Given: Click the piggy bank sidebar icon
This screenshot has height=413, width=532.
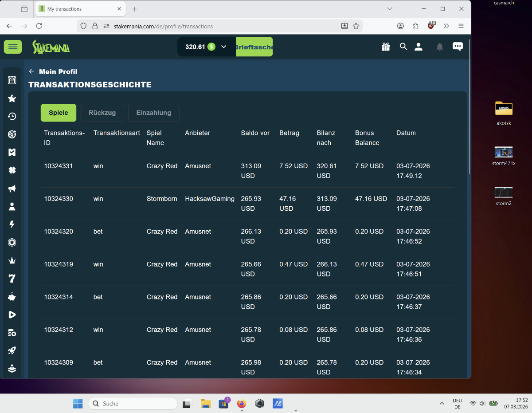Looking at the screenshot, I should [12, 297].
